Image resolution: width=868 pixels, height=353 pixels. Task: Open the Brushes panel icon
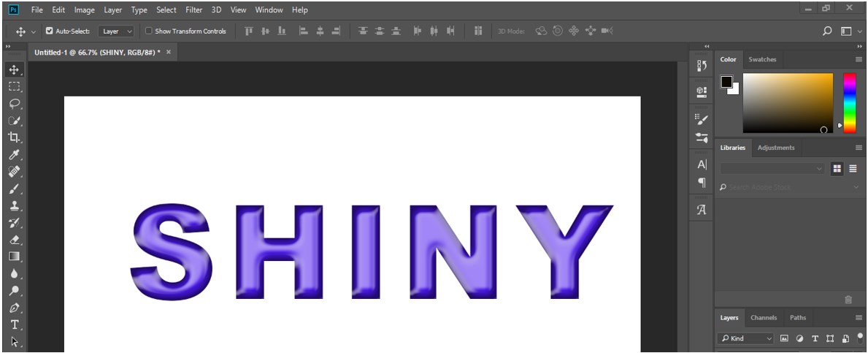[x=702, y=137]
